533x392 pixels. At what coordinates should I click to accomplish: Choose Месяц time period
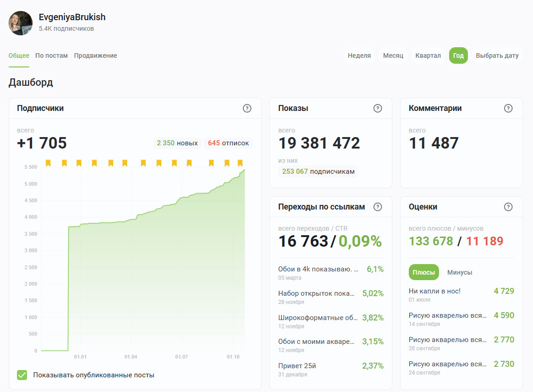(x=393, y=55)
